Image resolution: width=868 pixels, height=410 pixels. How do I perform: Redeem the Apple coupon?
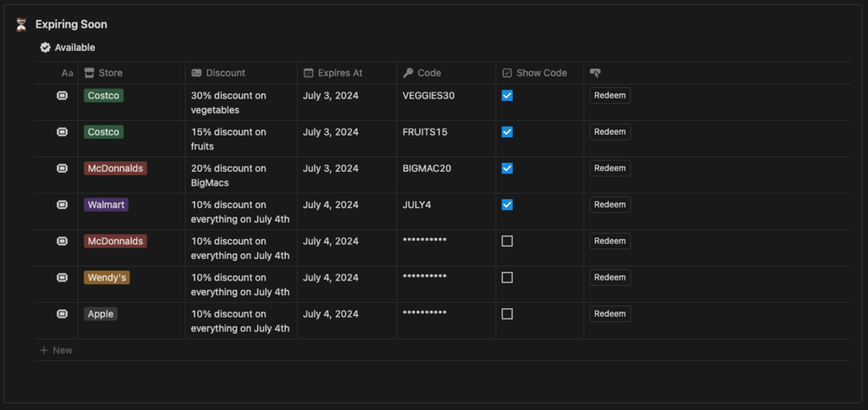610,314
